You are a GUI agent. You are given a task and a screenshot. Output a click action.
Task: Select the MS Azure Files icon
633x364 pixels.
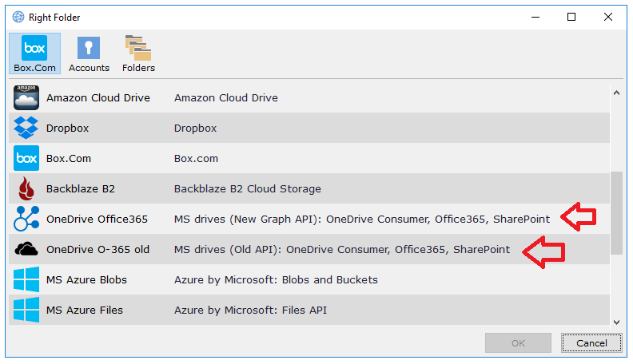coord(26,310)
